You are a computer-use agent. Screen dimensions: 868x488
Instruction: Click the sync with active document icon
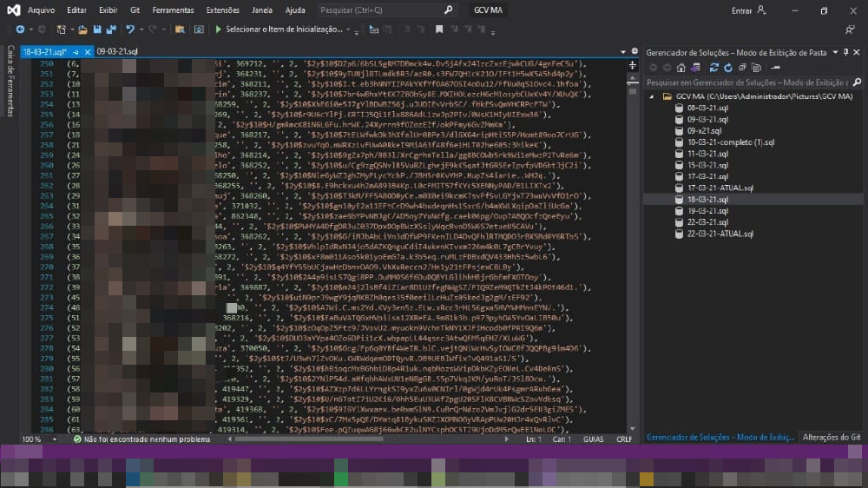click(x=714, y=68)
